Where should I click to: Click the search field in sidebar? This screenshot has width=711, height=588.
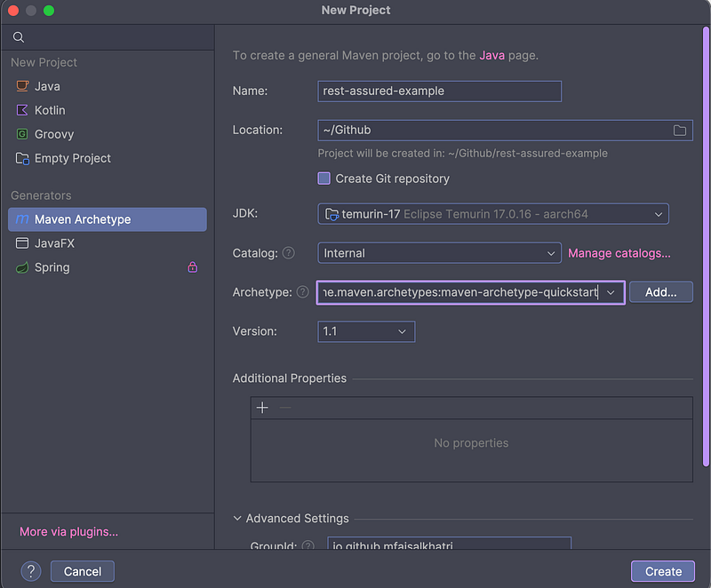tap(108, 37)
